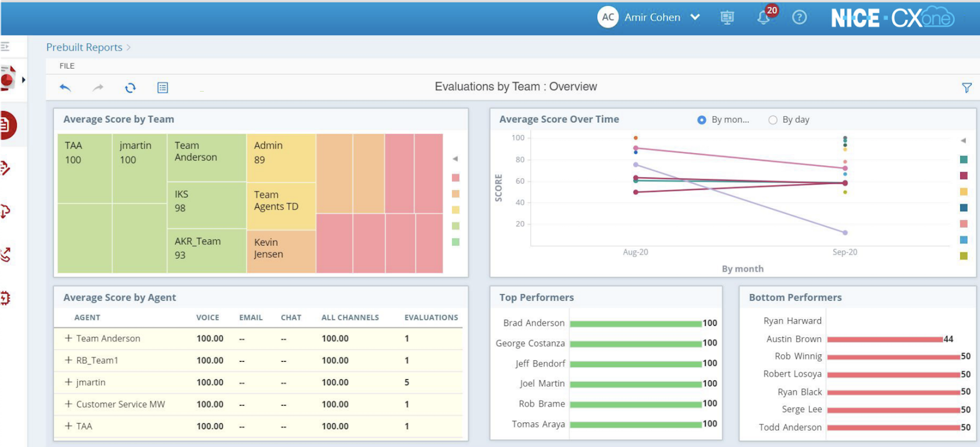The height and width of the screenshot is (447, 980).
Task: Refresh the report with circular arrows icon
Action: click(130, 88)
